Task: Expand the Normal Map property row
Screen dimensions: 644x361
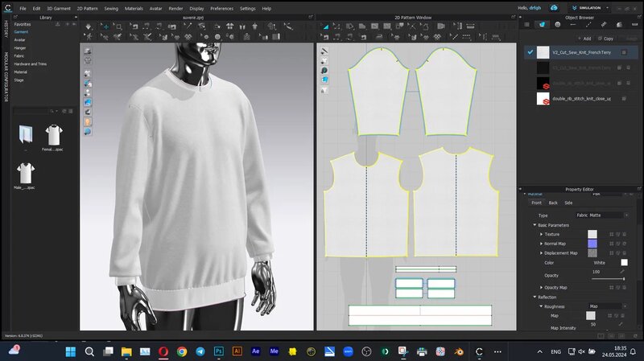Action: (541, 244)
